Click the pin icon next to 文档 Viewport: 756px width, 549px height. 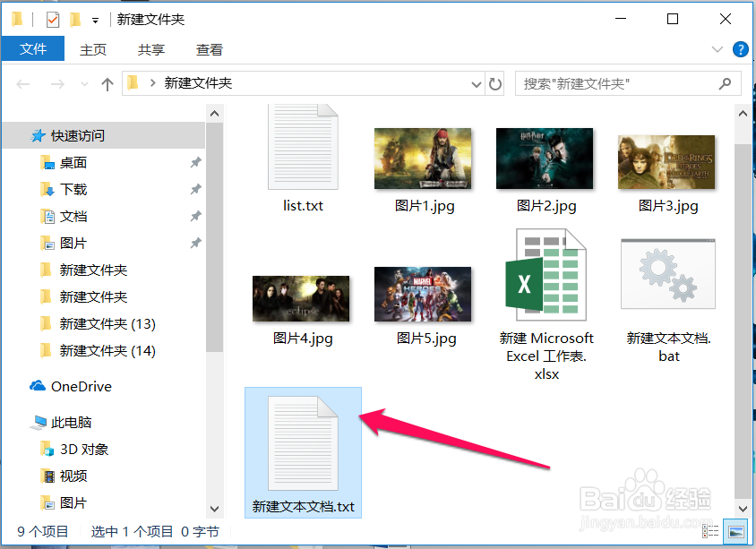pyautogui.click(x=195, y=217)
